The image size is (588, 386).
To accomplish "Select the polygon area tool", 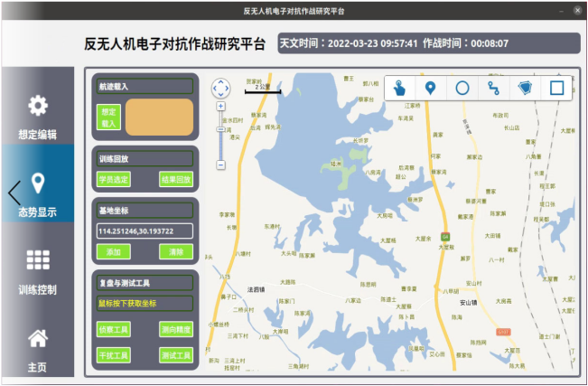I will (525, 89).
